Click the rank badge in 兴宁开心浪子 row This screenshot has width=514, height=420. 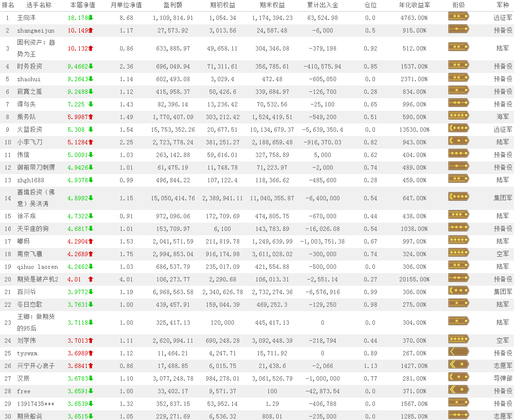[x=458, y=364]
